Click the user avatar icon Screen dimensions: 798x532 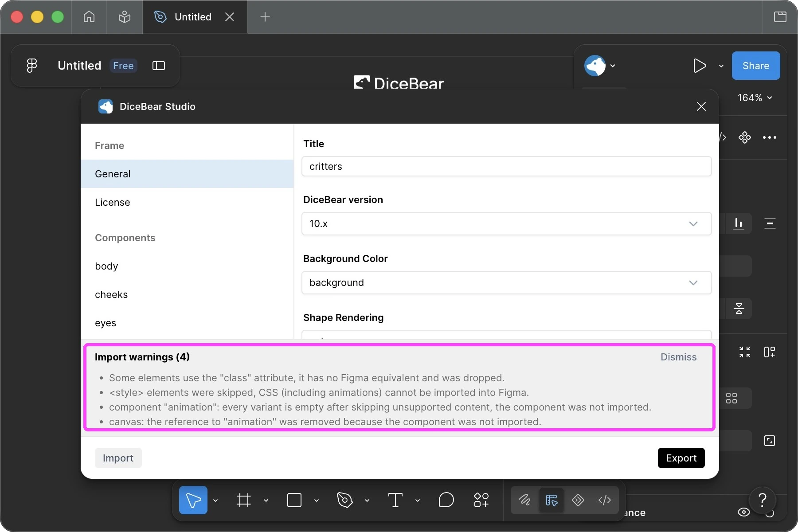coord(595,66)
